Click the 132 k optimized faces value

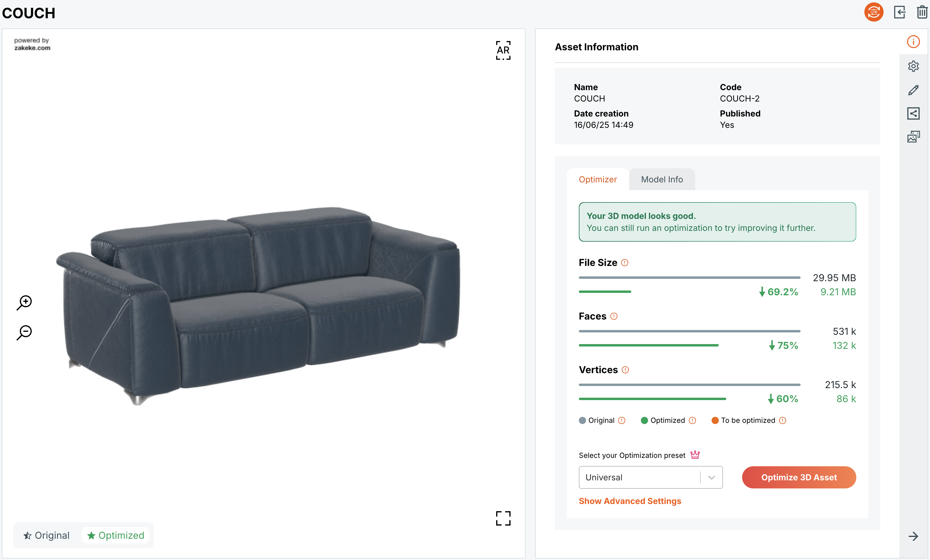click(x=844, y=346)
